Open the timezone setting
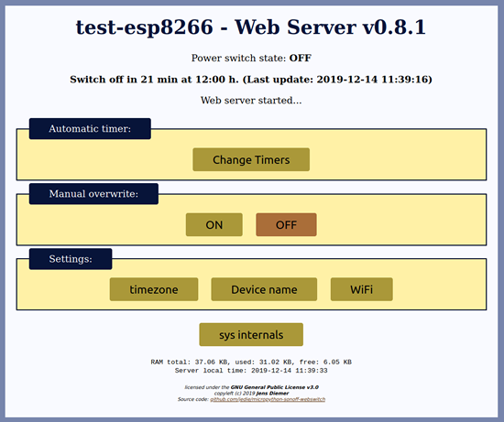Screen dimensions: 504x422 tap(154, 289)
